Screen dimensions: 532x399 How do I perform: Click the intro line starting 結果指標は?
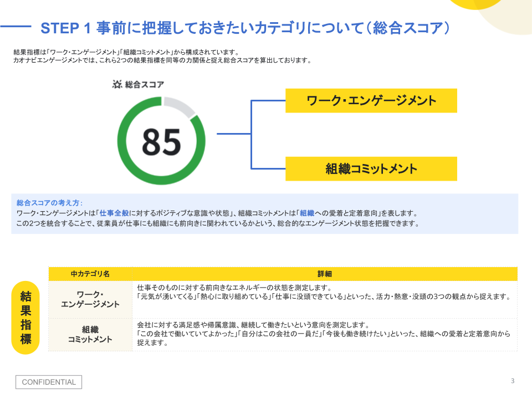point(127,52)
